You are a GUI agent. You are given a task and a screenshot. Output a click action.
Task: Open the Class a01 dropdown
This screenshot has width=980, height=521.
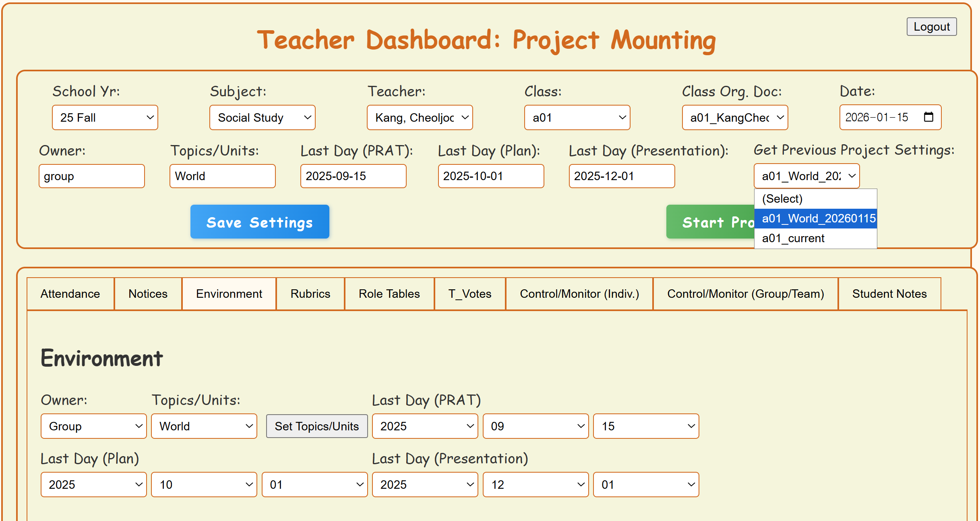pyautogui.click(x=577, y=118)
